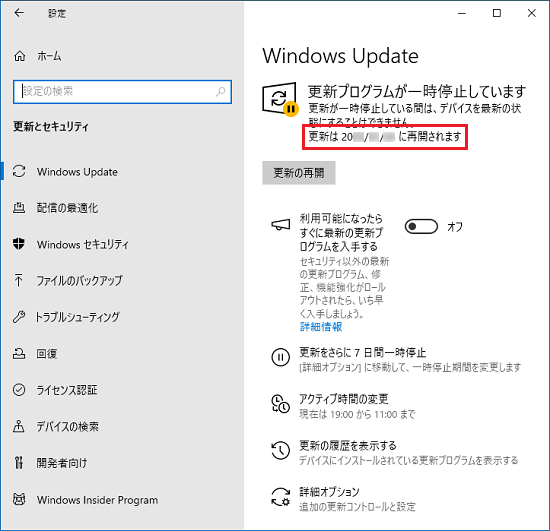Click the megaphone icon beside latest updates
550x531 pixels.
tap(281, 225)
